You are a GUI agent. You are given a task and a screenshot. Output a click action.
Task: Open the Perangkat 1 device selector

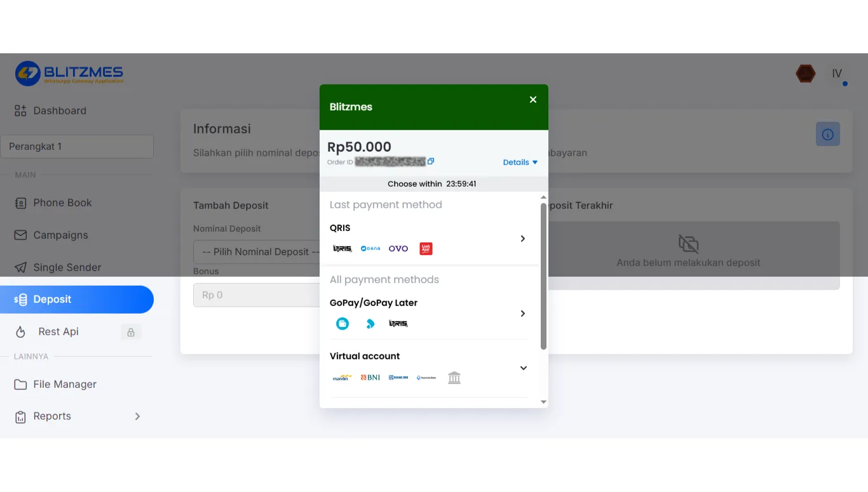click(77, 147)
